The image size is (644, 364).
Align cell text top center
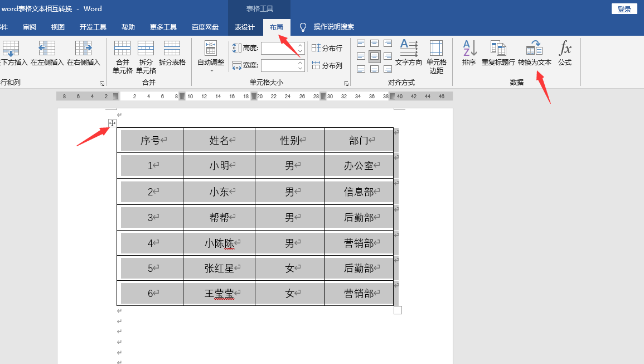click(x=374, y=43)
